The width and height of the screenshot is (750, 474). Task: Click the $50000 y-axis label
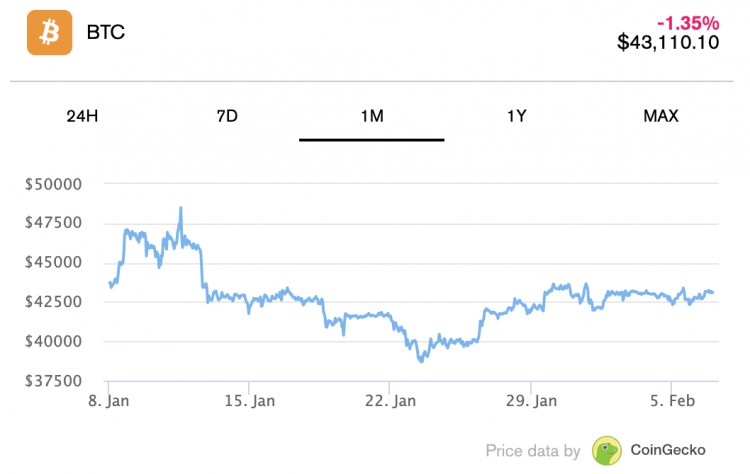(54, 184)
